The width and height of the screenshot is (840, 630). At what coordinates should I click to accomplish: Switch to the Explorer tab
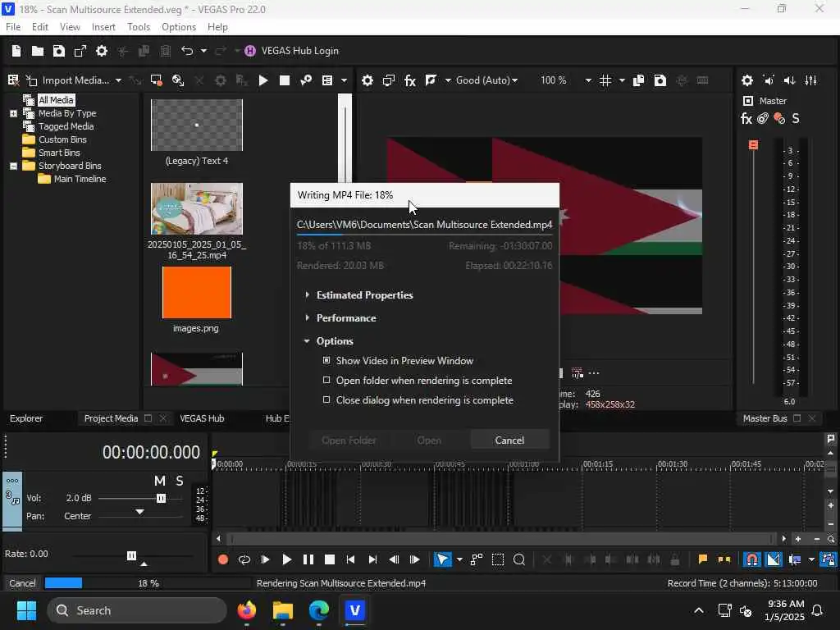tap(26, 418)
